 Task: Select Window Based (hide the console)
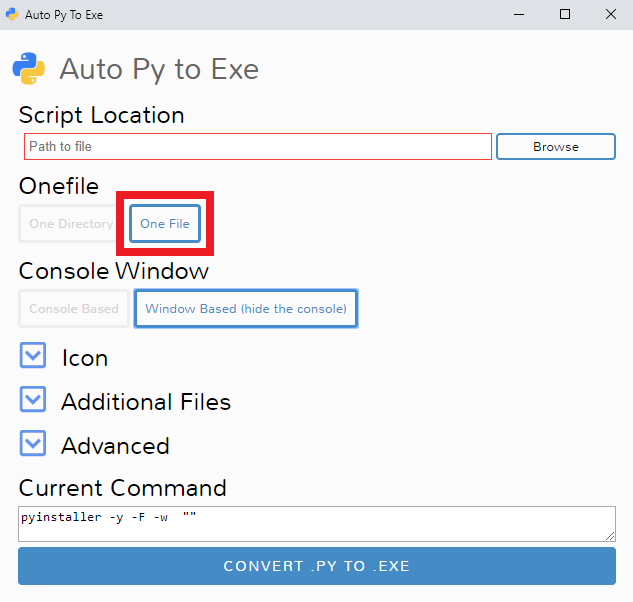246,309
